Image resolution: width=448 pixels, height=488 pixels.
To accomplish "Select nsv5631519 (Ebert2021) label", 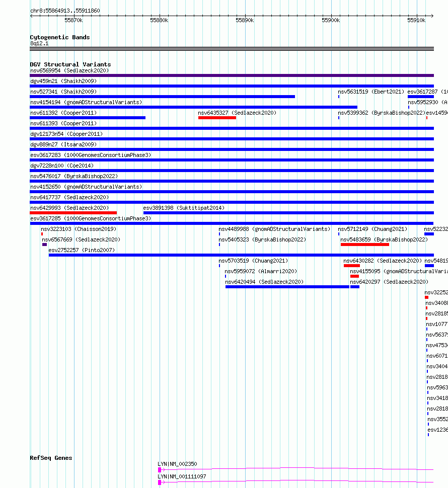I will pos(371,92).
